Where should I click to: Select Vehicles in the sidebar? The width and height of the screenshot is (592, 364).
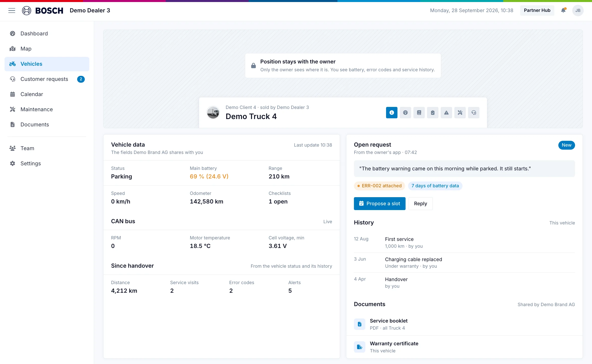point(47,64)
